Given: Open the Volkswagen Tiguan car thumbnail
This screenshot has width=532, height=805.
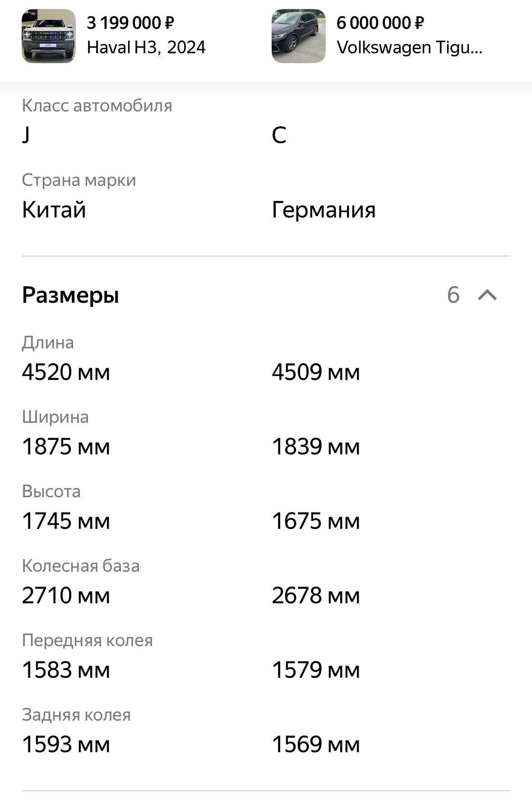Looking at the screenshot, I should coord(298,36).
